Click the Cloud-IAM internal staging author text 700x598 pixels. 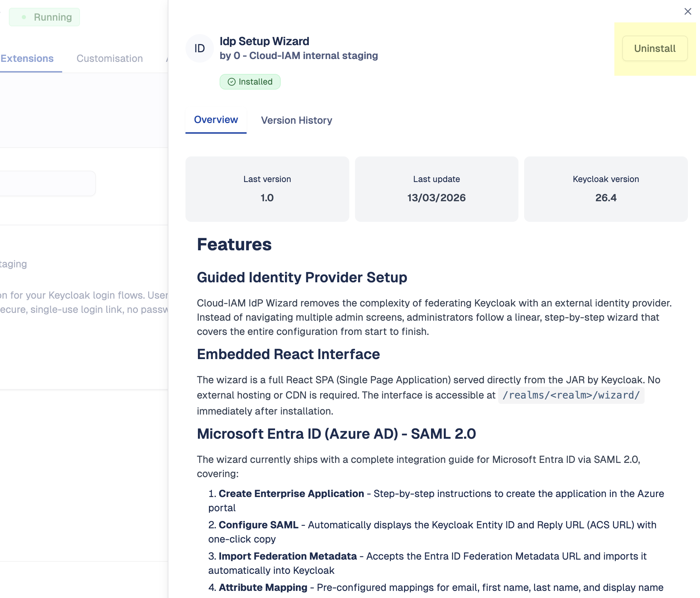[313, 56]
